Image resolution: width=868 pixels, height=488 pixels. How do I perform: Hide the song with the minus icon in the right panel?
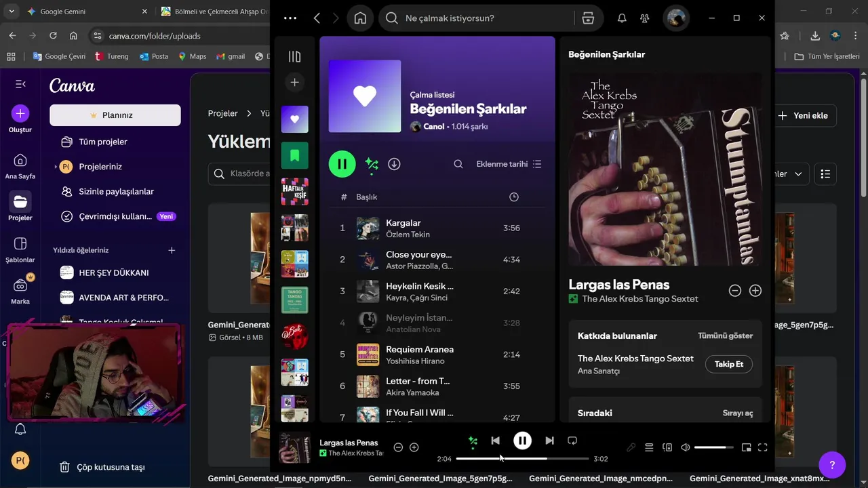(734, 291)
